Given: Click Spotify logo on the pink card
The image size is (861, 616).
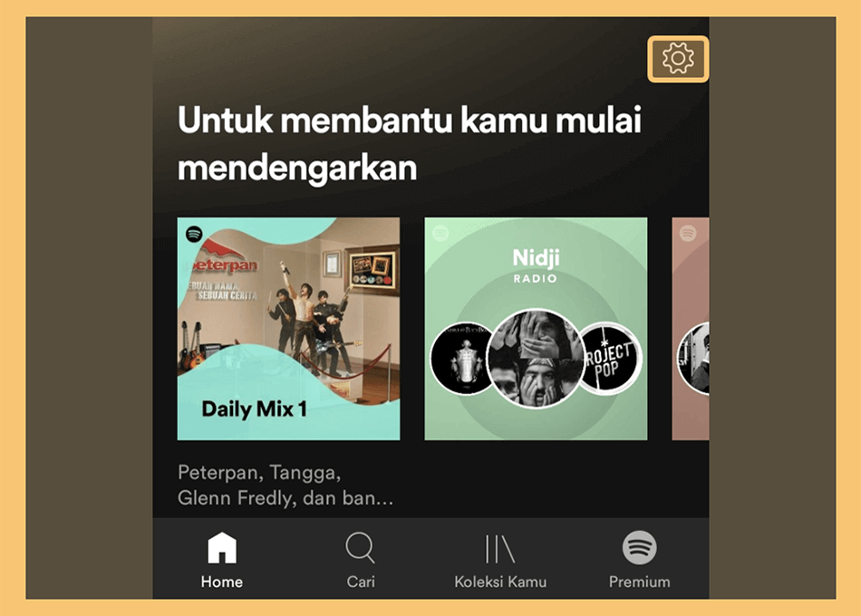Looking at the screenshot, I should 688,234.
